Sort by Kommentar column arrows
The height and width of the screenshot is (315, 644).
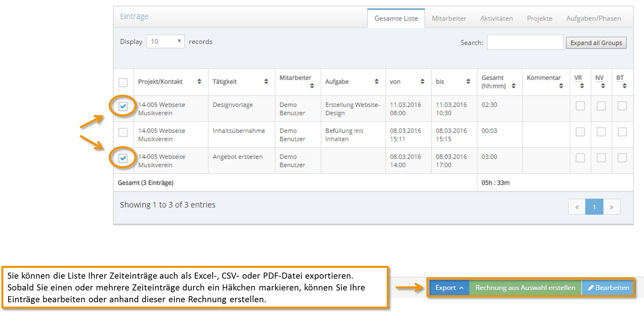[x=561, y=86]
